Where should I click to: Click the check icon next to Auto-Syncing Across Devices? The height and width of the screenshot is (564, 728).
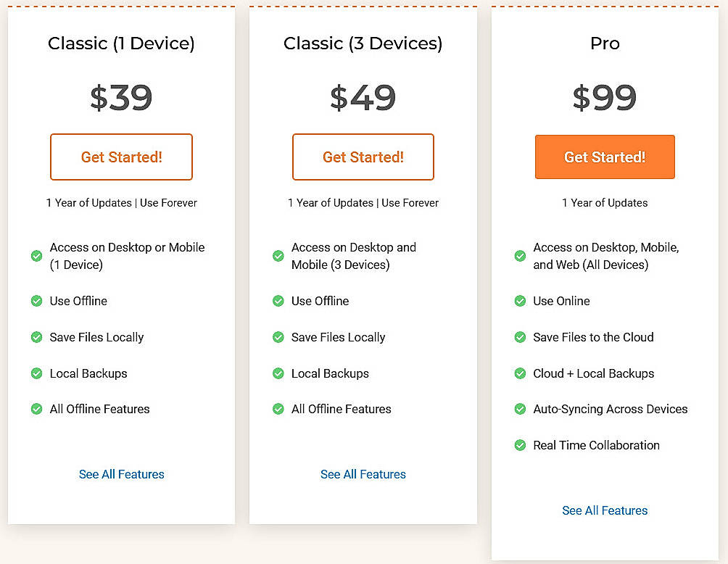coord(520,409)
